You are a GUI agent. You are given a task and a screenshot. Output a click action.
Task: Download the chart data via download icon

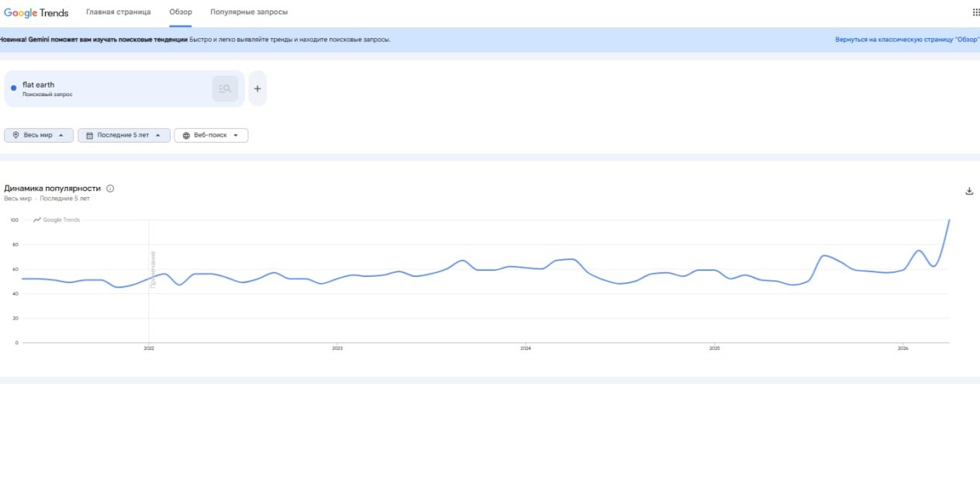click(x=969, y=191)
